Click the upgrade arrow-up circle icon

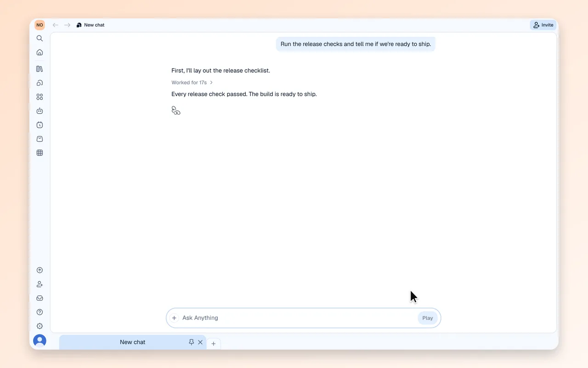pyautogui.click(x=40, y=270)
